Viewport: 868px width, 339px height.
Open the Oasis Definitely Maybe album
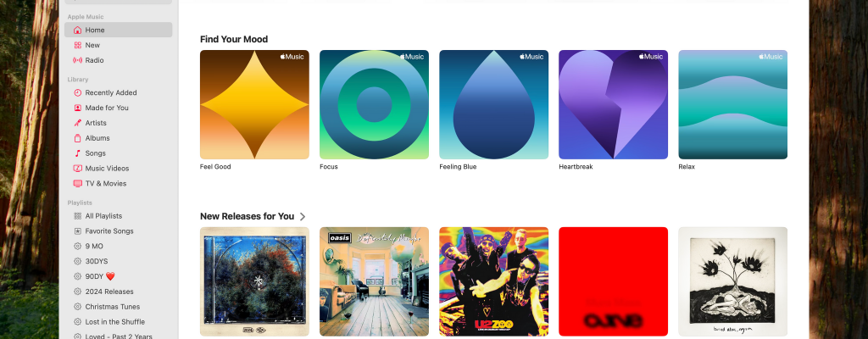coord(374,281)
